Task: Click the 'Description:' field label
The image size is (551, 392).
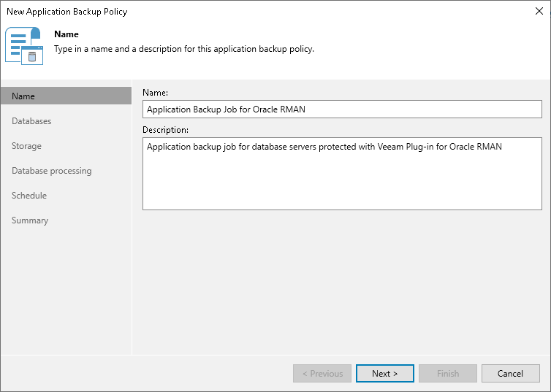Action: (x=165, y=130)
